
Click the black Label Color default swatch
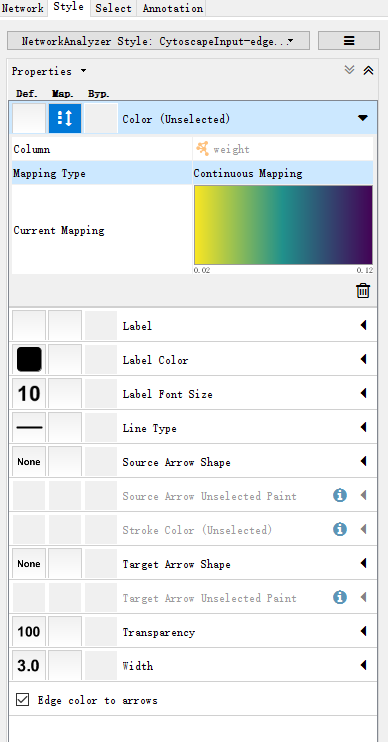29,359
